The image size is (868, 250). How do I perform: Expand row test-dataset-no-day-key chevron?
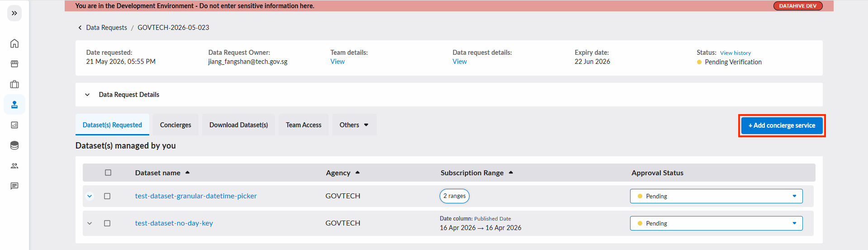pyautogui.click(x=90, y=223)
